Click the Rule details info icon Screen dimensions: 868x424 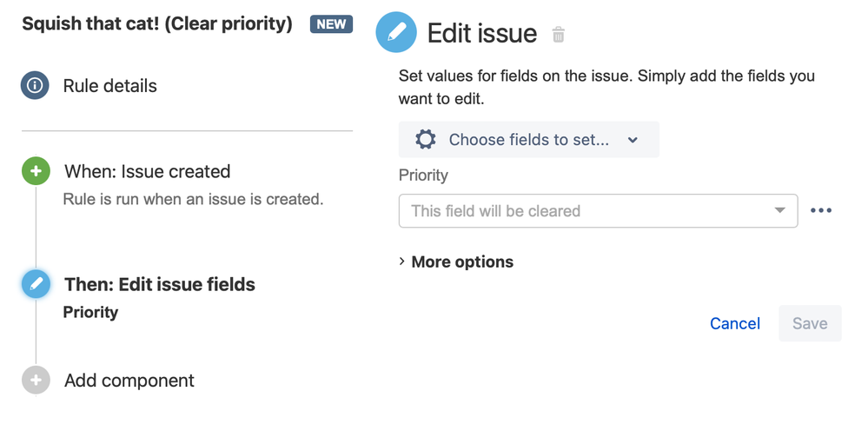click(x=36, y=86)
